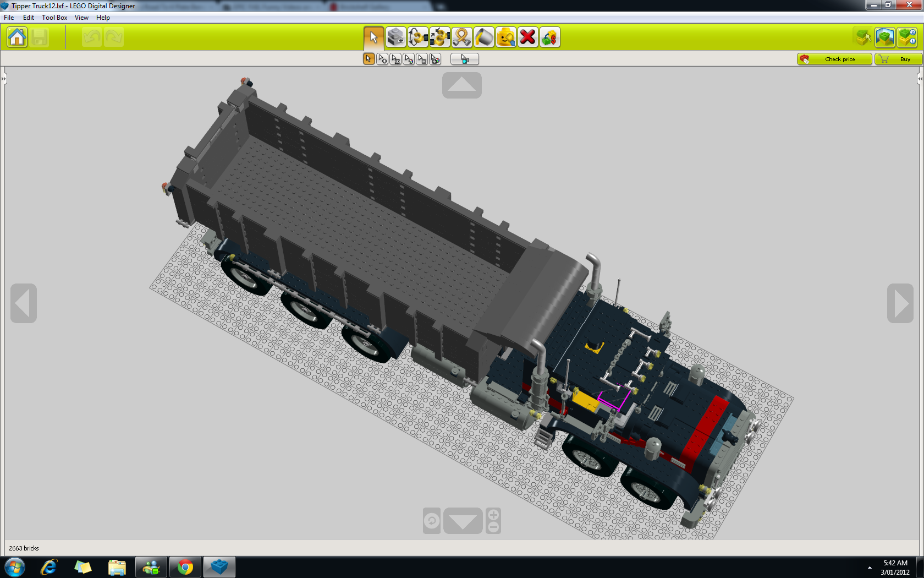924x578 pixels.
Task: Open the Tool Box menu
Action: (x=54, y=17)
